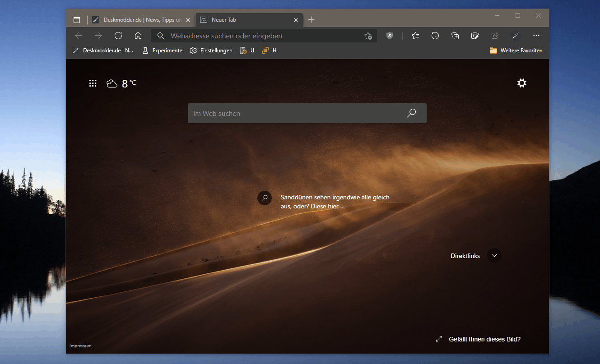Go to the Home page icon
600x364 pixels.
(139, 36)
